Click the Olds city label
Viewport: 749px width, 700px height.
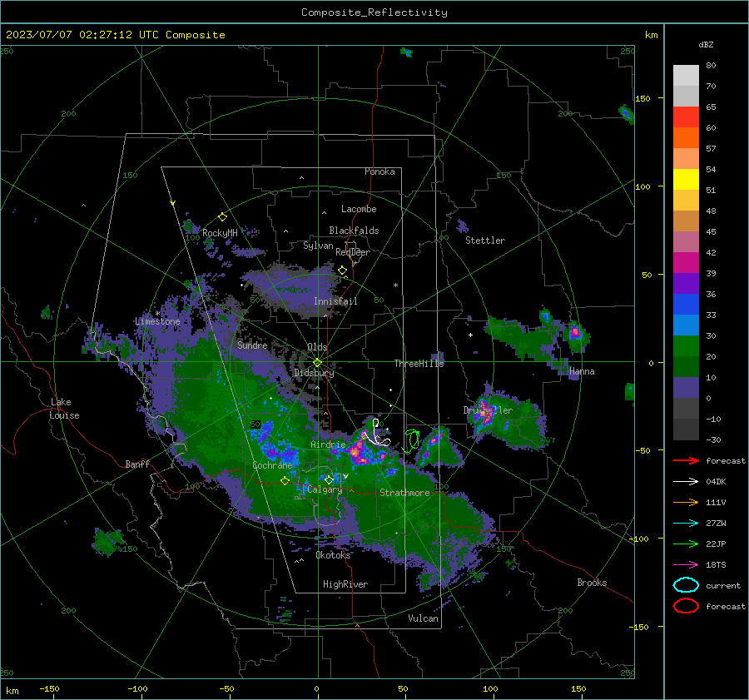317,347
